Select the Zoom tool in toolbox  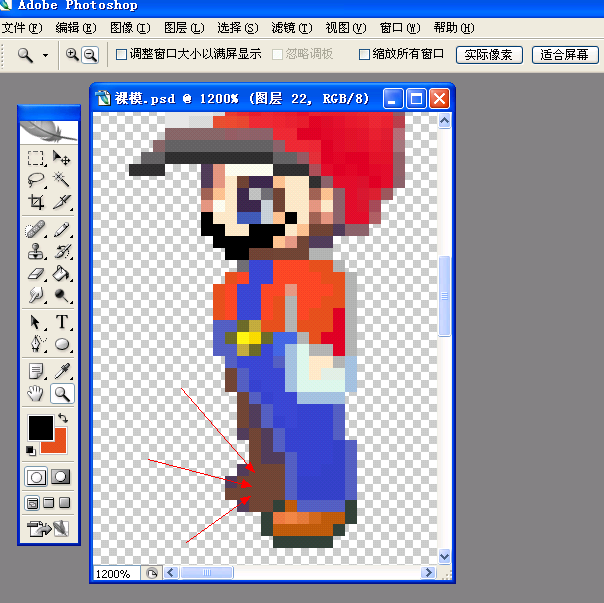coord(62,394)
